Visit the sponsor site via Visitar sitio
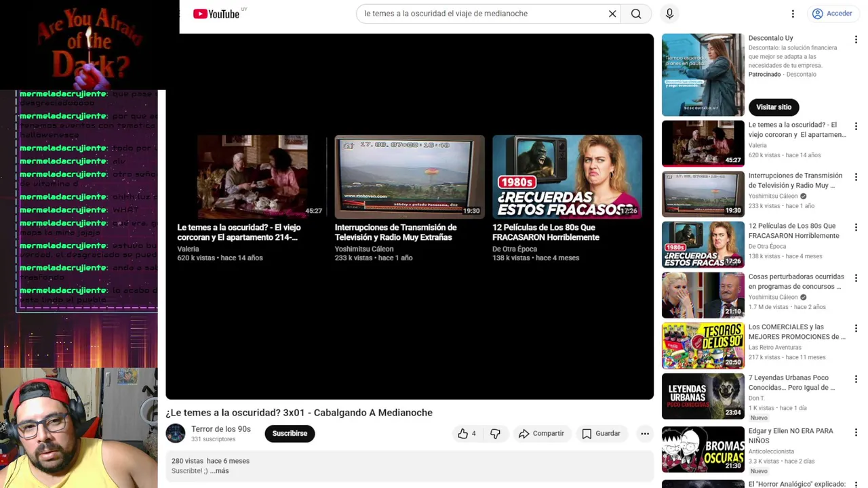 coord(774,107)
